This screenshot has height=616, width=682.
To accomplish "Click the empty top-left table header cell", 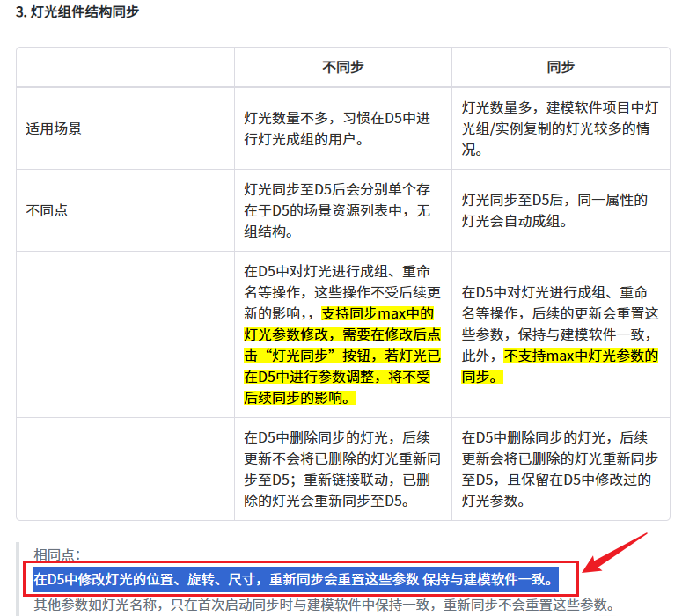I will click(125, 67).
